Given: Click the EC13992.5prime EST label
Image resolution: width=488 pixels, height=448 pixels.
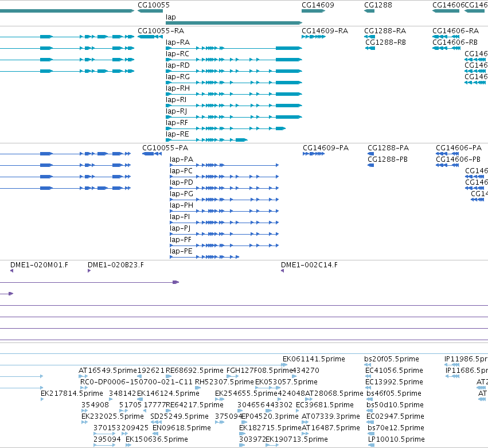Looking at the screenshot, I should [x=394, y=382].
